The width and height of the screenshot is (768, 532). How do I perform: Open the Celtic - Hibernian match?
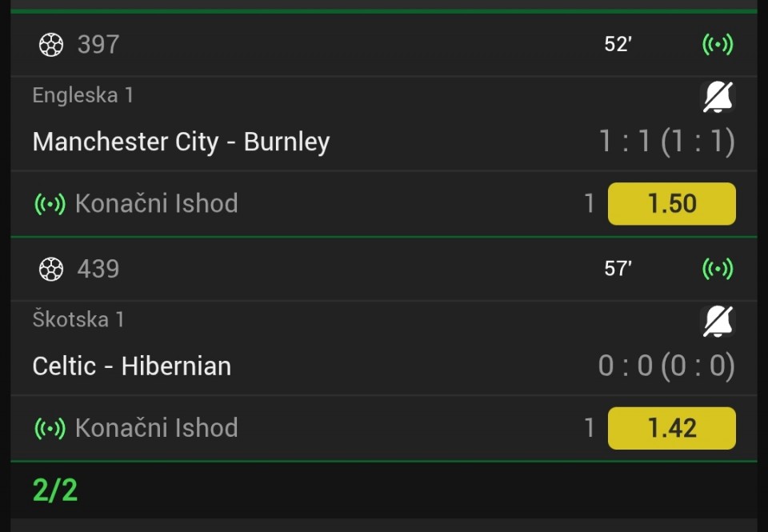(131, 366)
